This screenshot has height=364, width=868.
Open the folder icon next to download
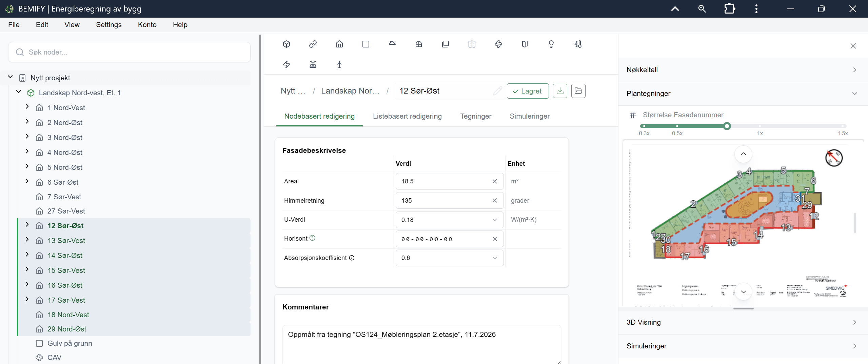[578, 91]
